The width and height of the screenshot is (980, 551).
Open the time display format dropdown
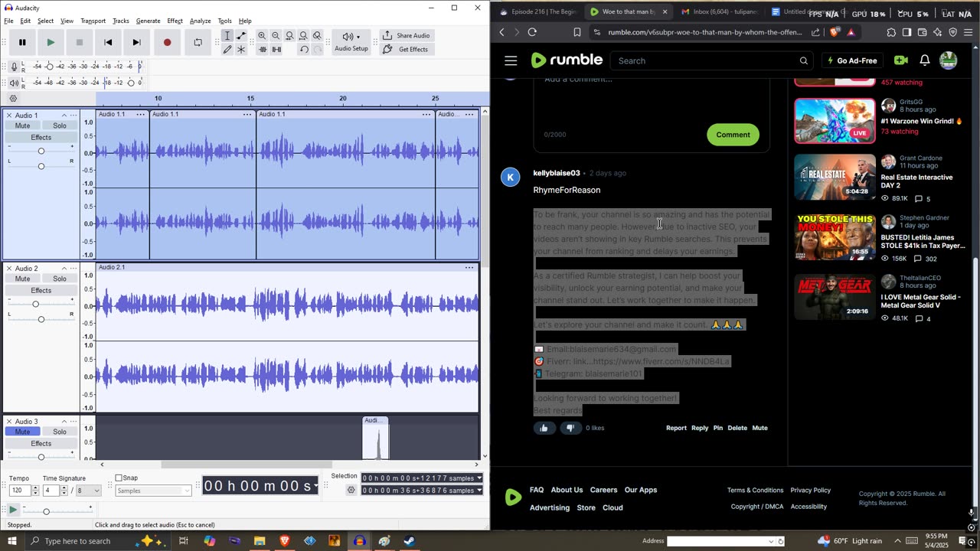coord(315,486)
